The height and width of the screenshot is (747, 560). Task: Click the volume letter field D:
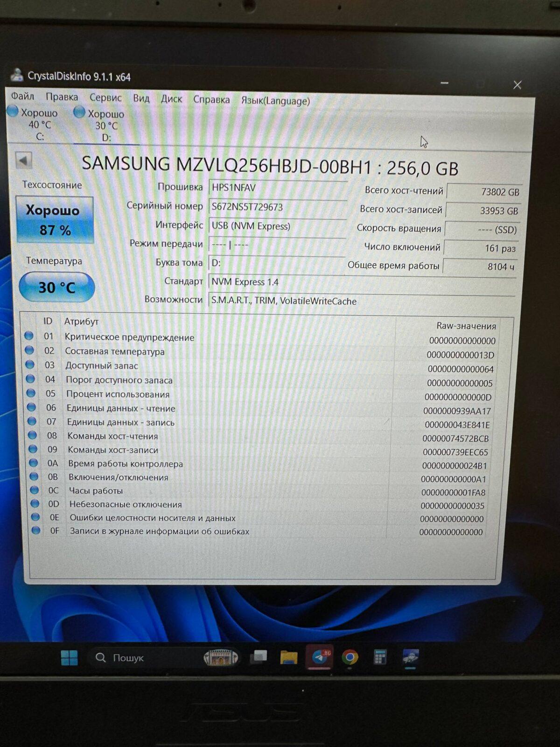pos(277,263)
